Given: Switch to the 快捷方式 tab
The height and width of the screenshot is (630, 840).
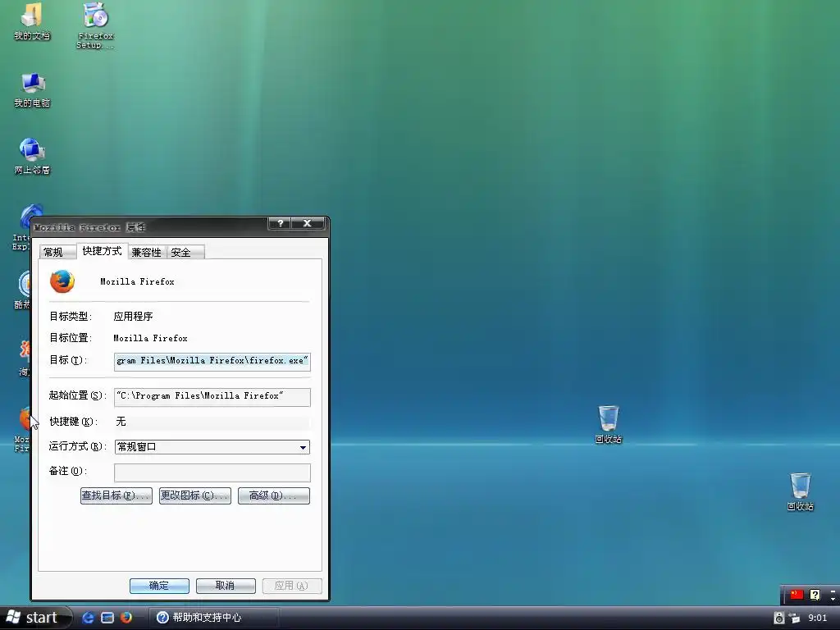Looking at the screenshot, I should (102, 251).
